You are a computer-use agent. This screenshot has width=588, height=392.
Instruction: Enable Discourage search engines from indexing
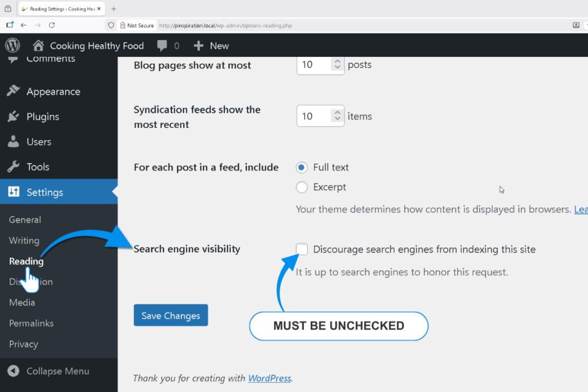click(301, 249)
